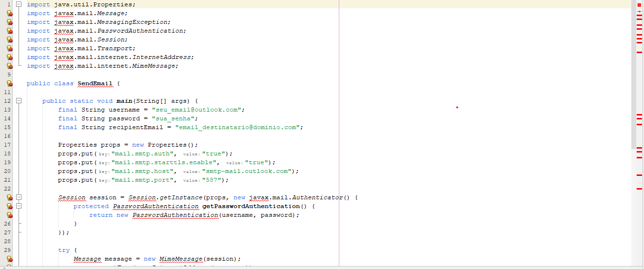Click line number 22 in the gutter
Screen dimensions: 644x269
[7, 189]
